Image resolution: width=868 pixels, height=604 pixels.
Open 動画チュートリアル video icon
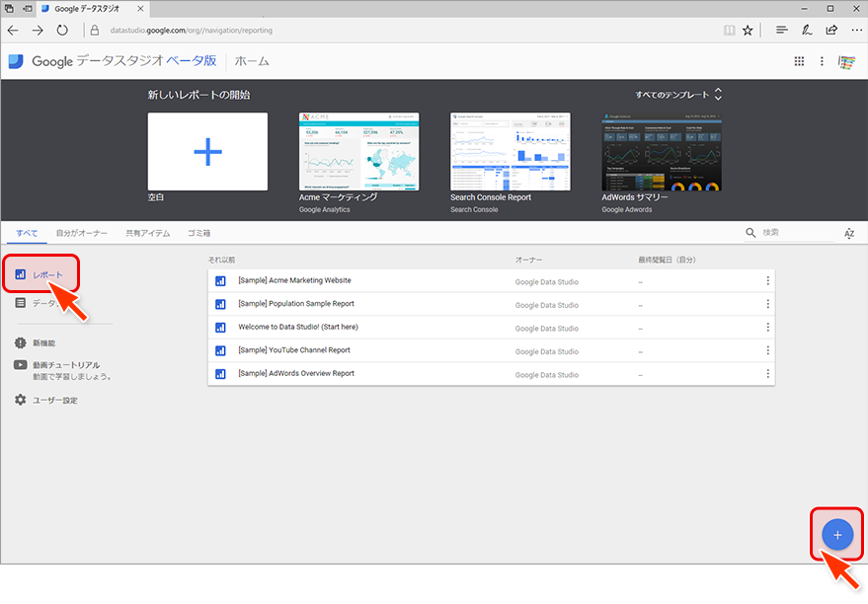coord(21,364)
